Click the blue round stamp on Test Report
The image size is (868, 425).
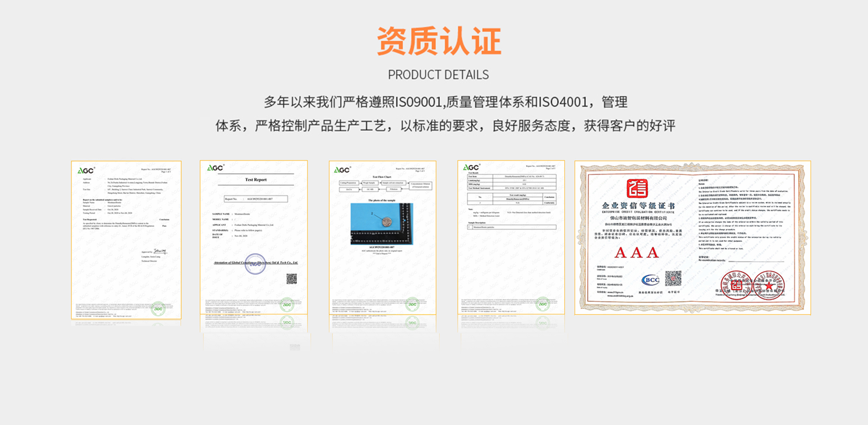coord(255,264)
